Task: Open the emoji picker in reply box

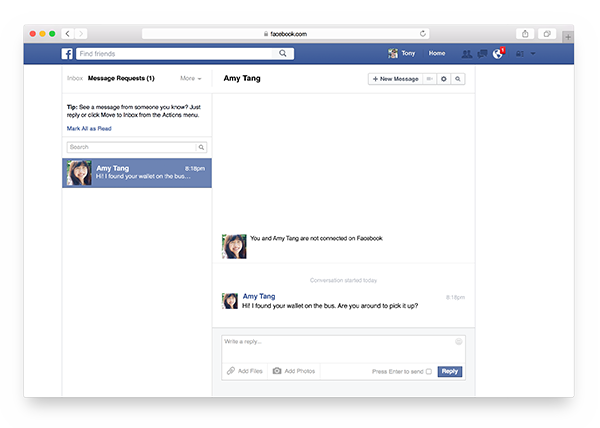Action: click(458, 342)
